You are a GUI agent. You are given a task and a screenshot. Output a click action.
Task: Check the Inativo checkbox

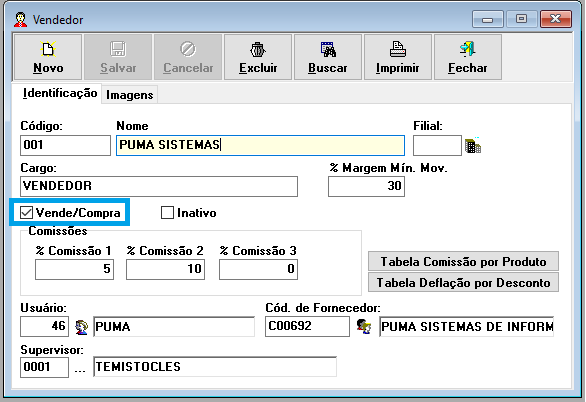[x=167, y=213]
